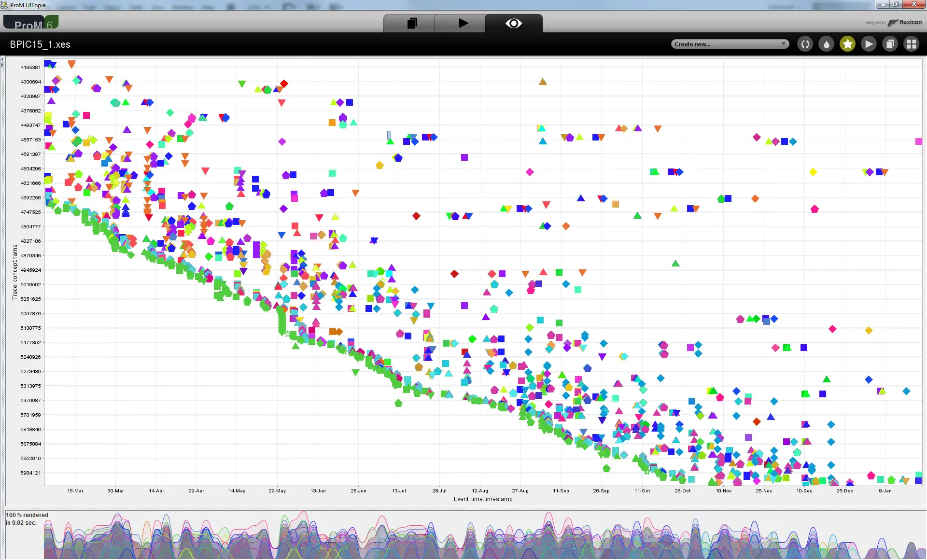
Task: Click the BPIC15_1.xes title label
Action: click(x=40, y=44)
